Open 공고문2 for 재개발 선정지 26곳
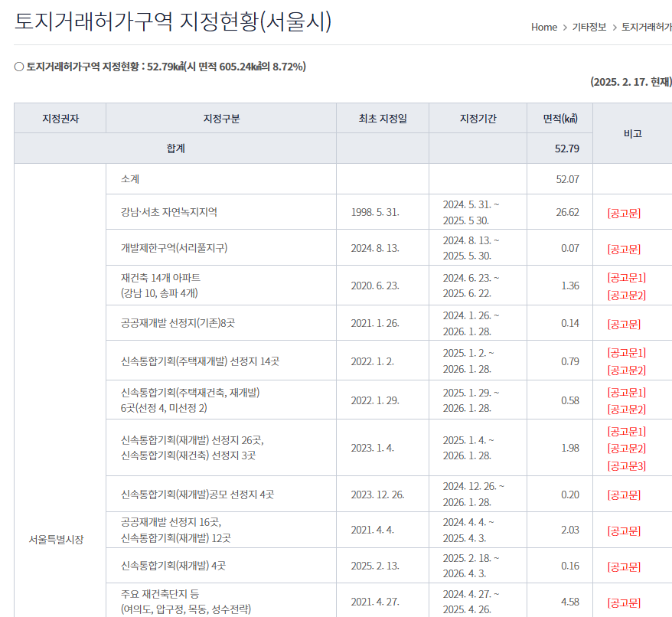The height and width of the screenshot is (617, 672). [627, 448]
